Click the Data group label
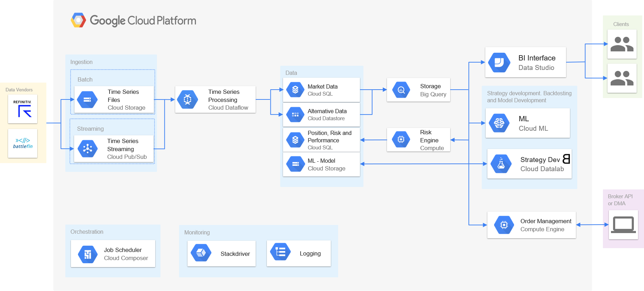Screen dimensions: 644x291 coord(291,73)
